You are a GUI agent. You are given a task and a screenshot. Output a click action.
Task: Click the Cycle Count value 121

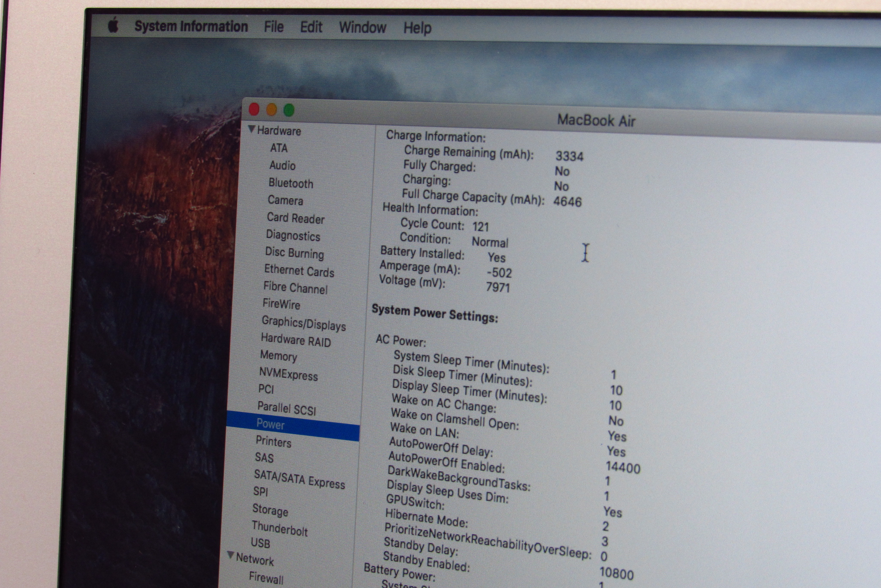pos(481,227)
